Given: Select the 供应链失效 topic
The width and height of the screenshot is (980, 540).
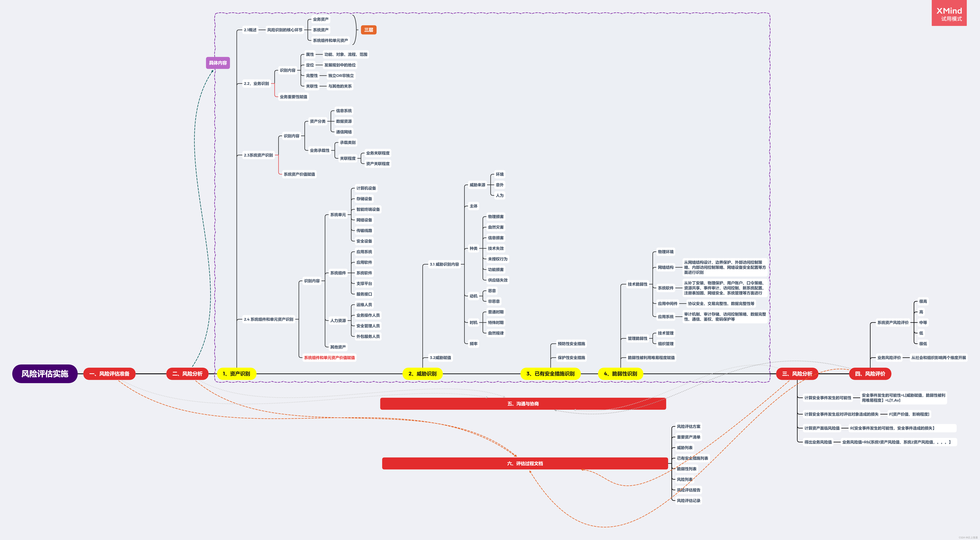Looking at the screenshot, I should pyautogui.click(x=498, y=280).
